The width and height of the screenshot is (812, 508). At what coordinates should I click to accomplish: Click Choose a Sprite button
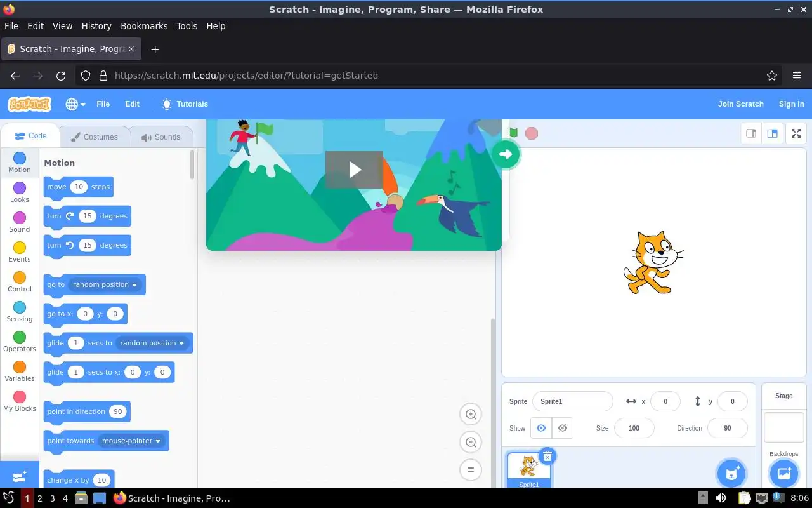coord(731,473)
